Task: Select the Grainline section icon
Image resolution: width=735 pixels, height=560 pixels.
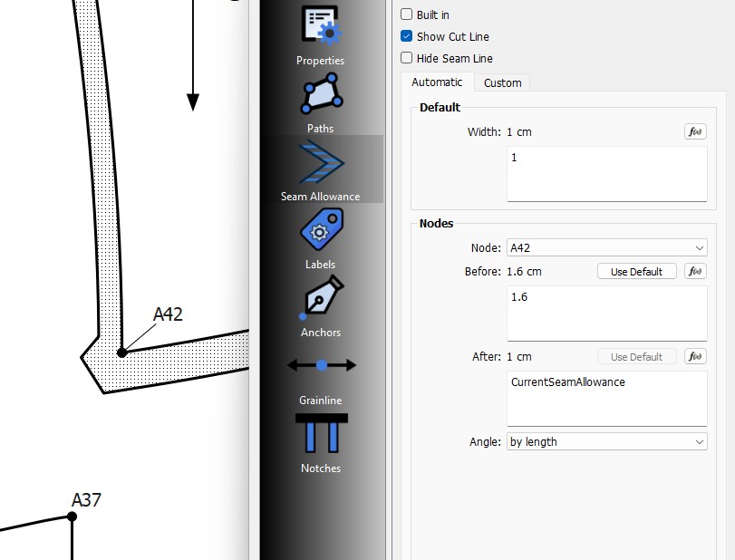Action: tap(320, 366)
